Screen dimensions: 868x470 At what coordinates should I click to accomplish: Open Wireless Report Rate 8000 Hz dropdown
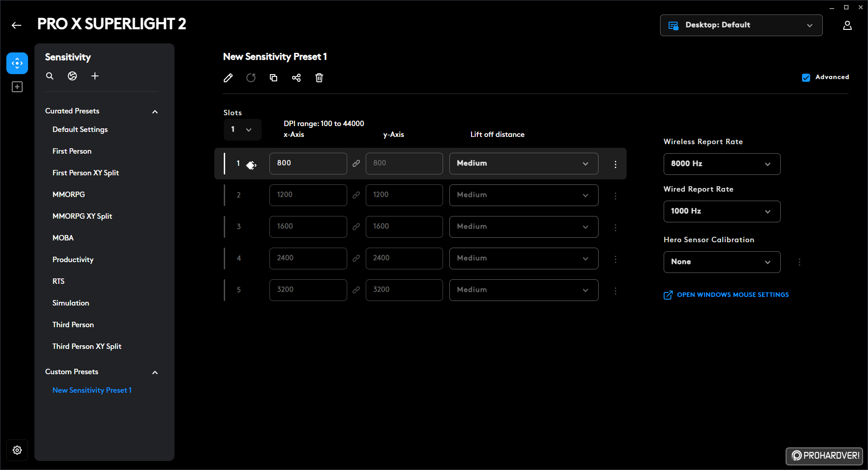point(722,164)
